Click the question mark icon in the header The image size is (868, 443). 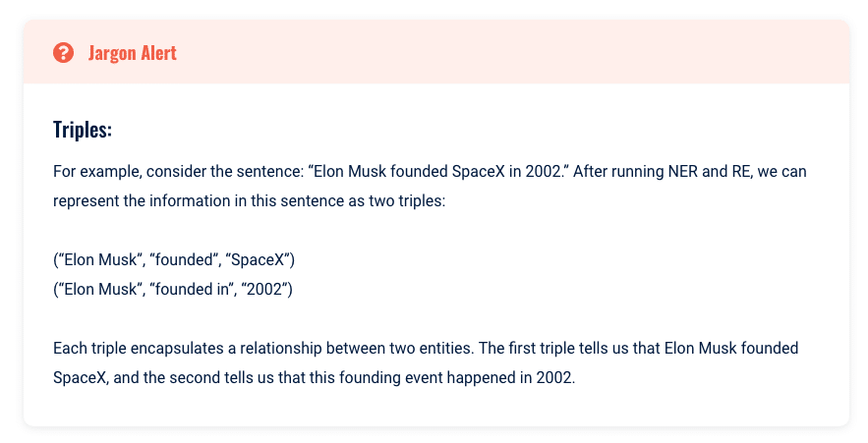(64, 53)
